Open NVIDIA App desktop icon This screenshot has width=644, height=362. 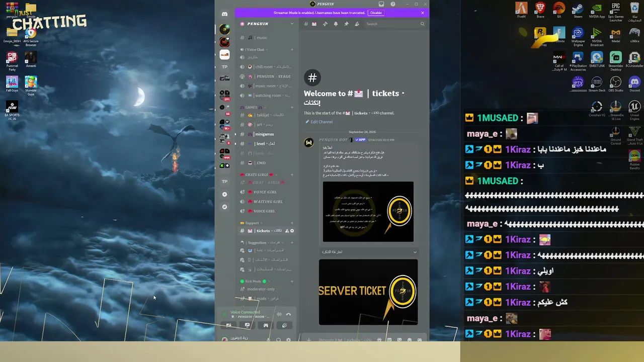point(597,10)
